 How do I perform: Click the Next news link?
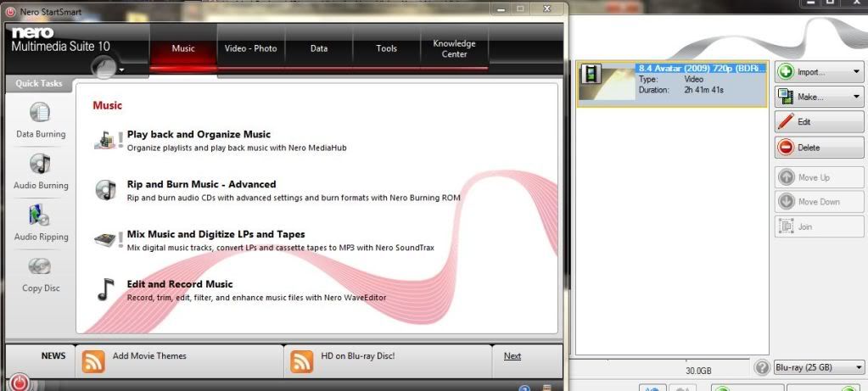coord(512,356)
